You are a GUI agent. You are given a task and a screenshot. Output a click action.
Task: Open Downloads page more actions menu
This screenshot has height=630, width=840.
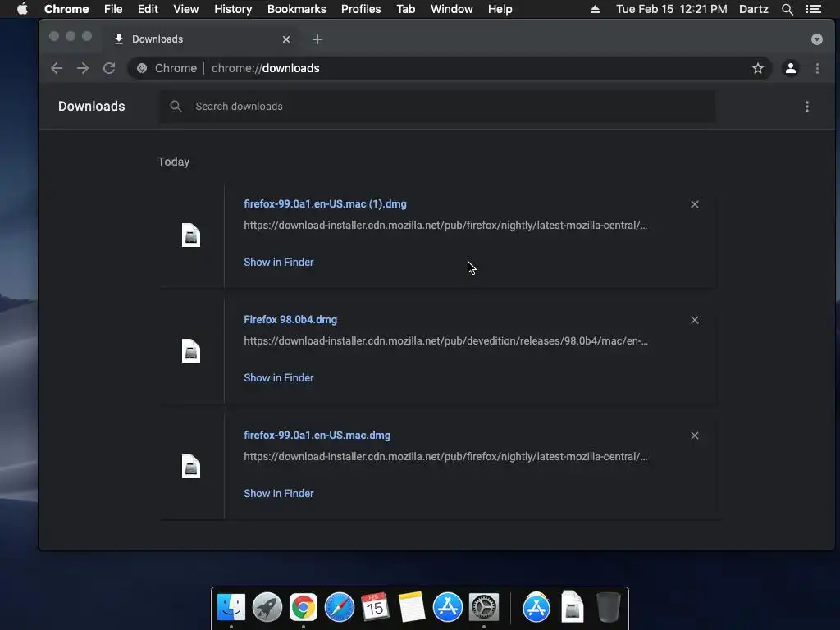point(807,107)
